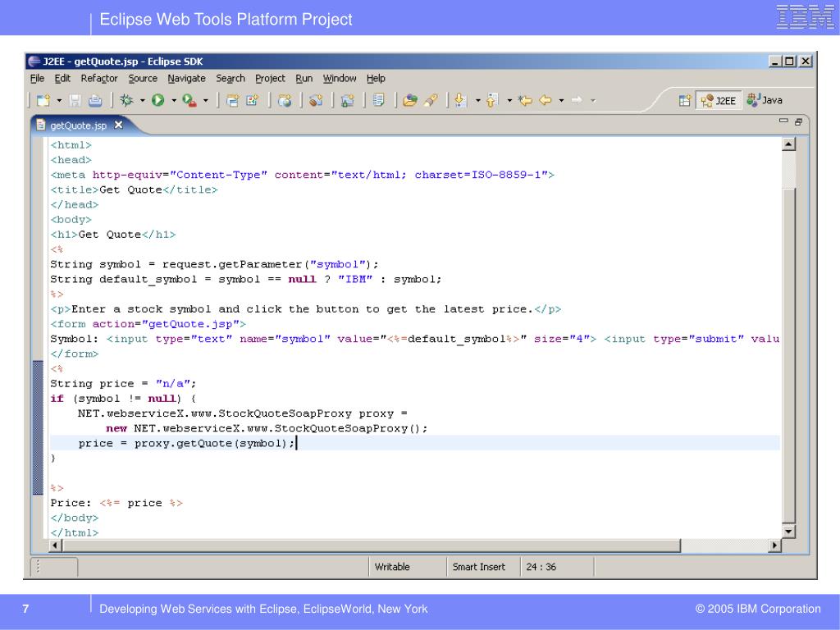Open the Project menu

coord(270,78)
